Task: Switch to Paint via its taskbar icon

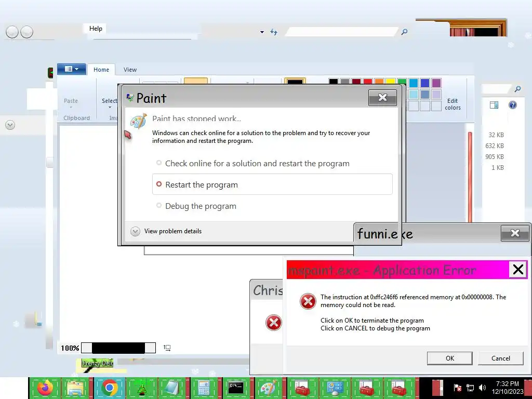Action: [x=269, y=388]
